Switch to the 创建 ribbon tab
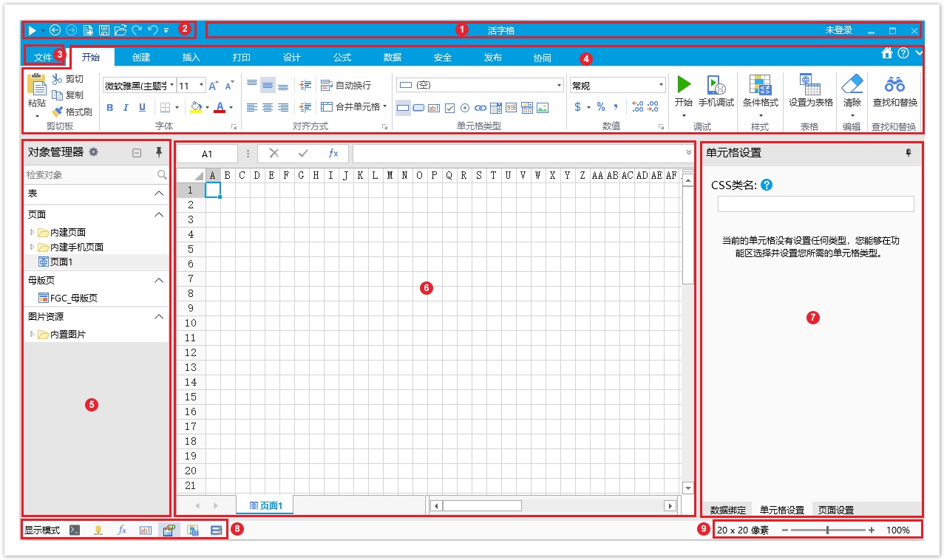 141,58
